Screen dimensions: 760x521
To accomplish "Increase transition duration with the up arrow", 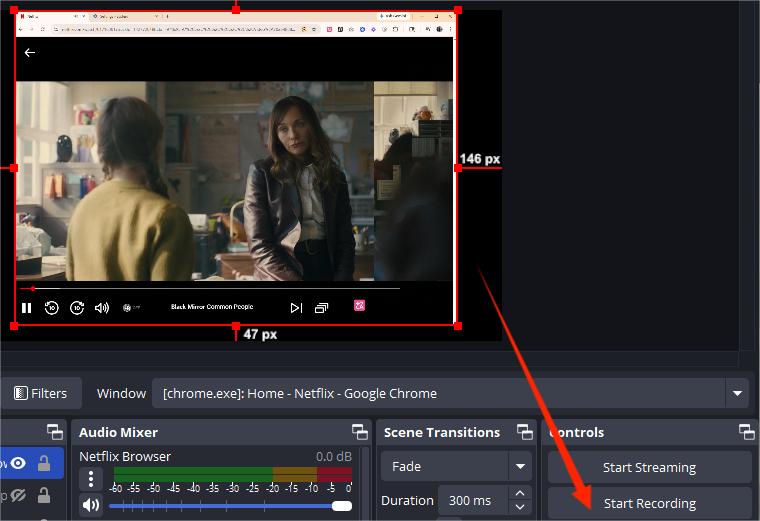I will [520, 493].
